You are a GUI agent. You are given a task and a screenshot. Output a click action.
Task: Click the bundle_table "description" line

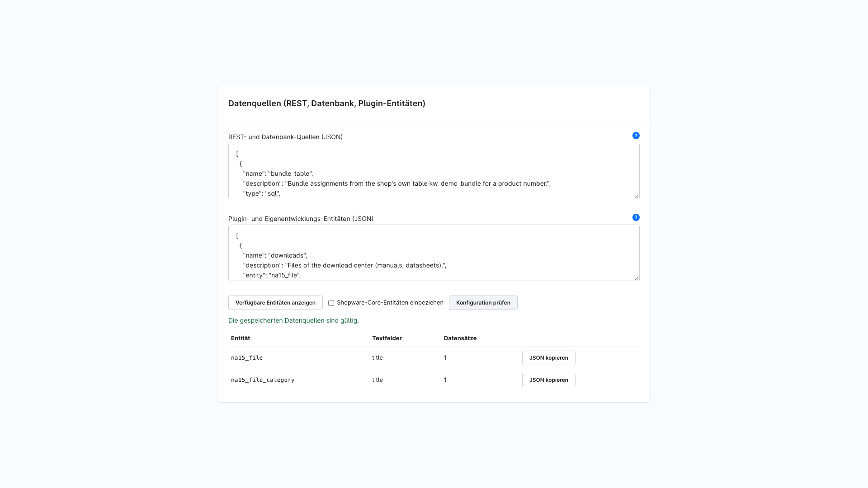396,183
